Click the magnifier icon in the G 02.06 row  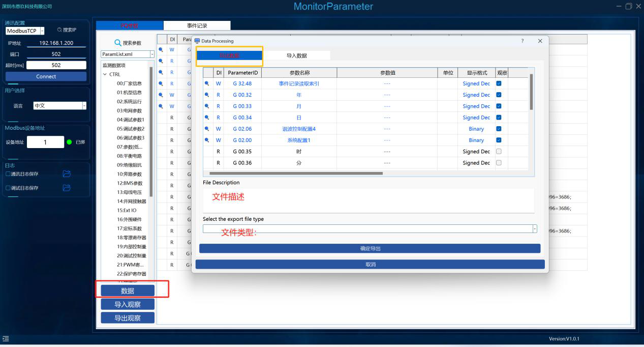point(207,129)
